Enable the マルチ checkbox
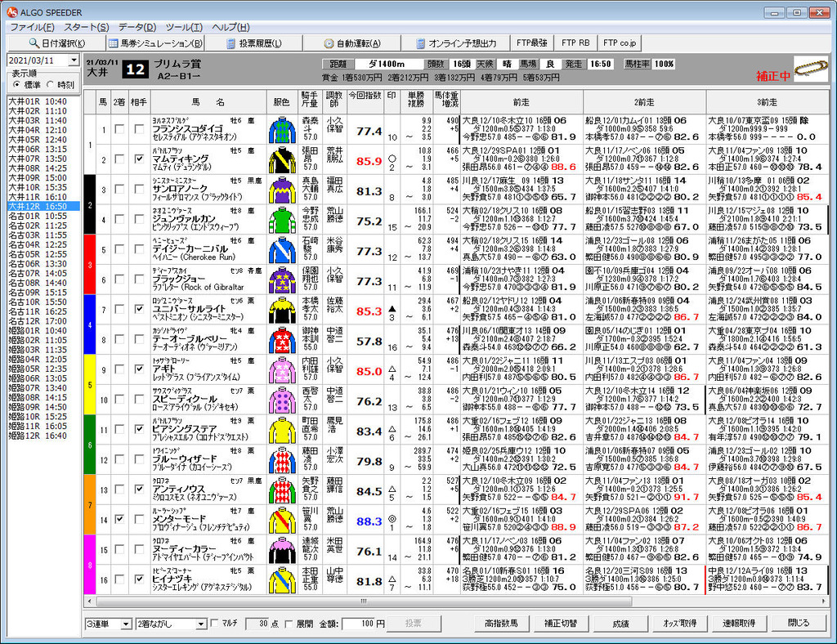Viewport: 837px width, 644px height. 215,623
